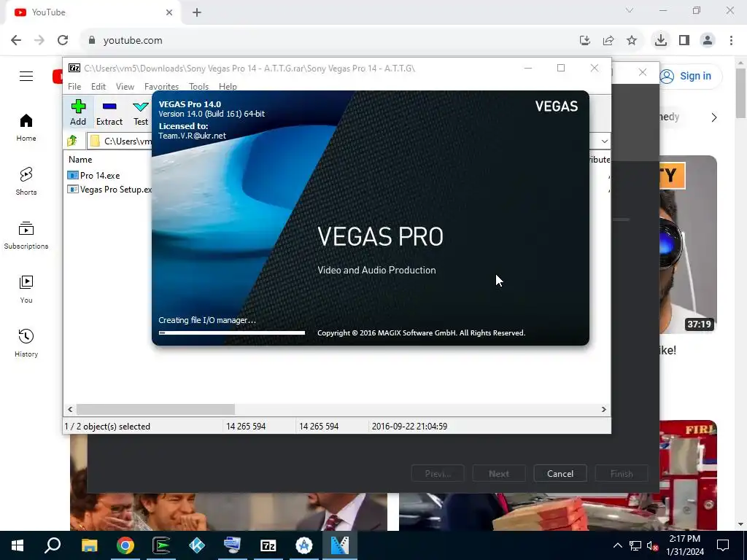Toggle the Chrome side panel
Viewport: 747px width, 560px height.
click(x=684, y=41)
